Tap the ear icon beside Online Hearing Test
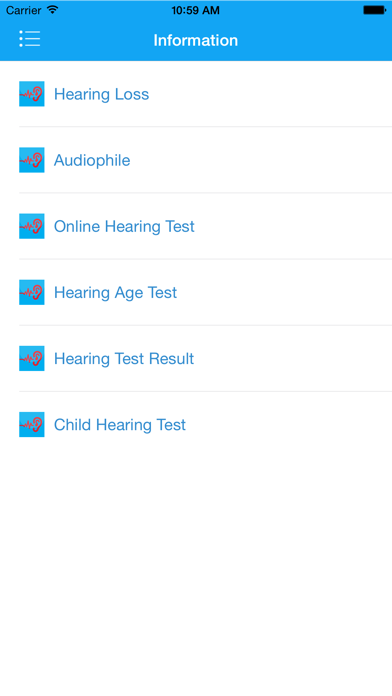 32,226
